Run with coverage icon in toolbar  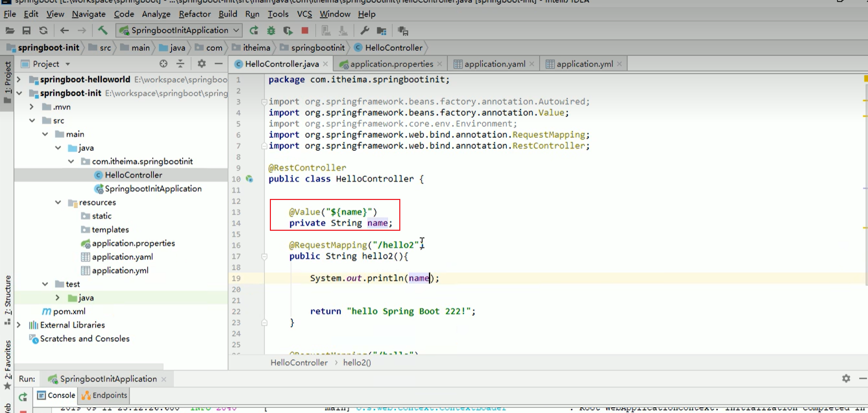(x=288, y=31)
